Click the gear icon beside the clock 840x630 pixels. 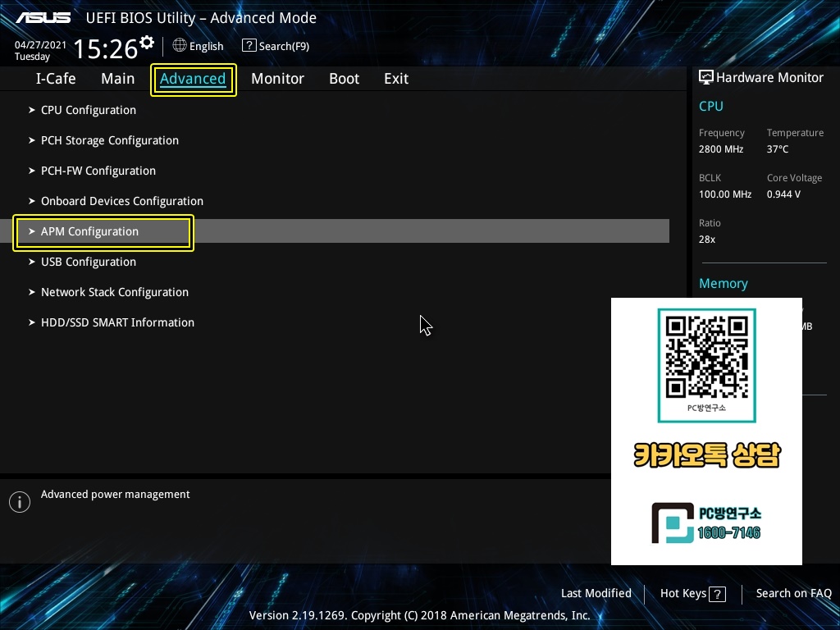pyautogui.click(x=147, y=42)
